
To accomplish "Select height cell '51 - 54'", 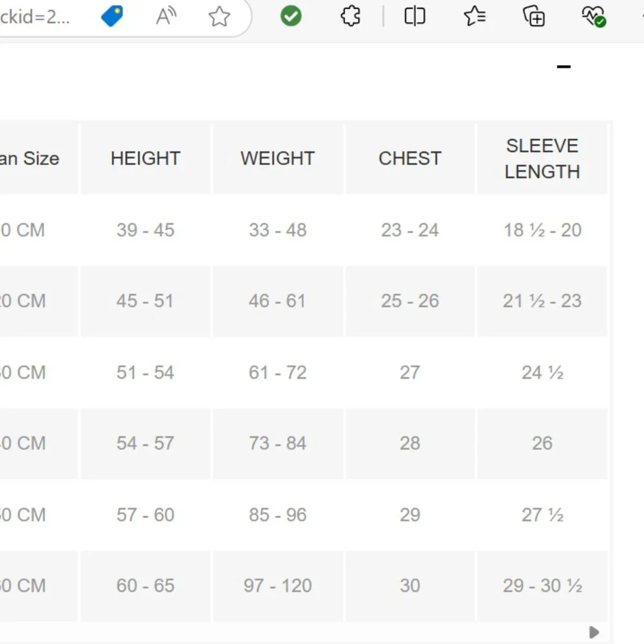I will tap(146, 372).
